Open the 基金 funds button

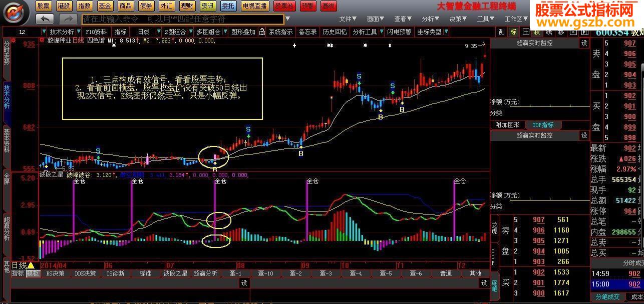pyautogui.click(x=105, y=6)
